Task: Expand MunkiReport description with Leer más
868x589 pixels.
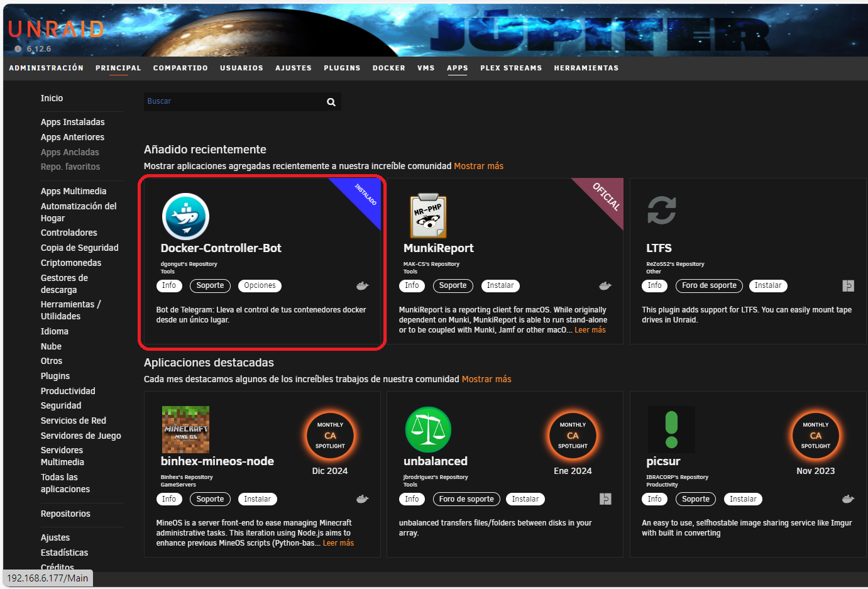Action: 590,330
